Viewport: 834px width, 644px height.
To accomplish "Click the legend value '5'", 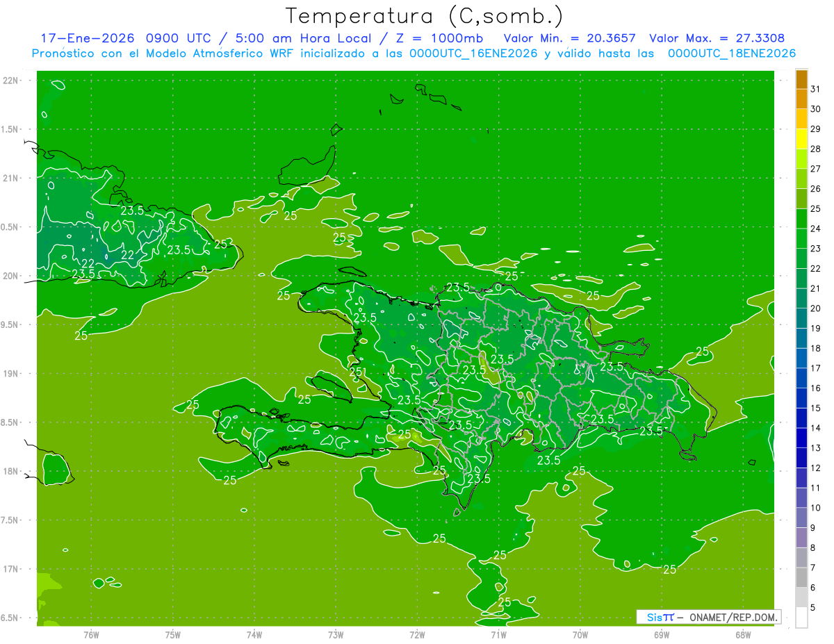I will [x=813, y=607].
